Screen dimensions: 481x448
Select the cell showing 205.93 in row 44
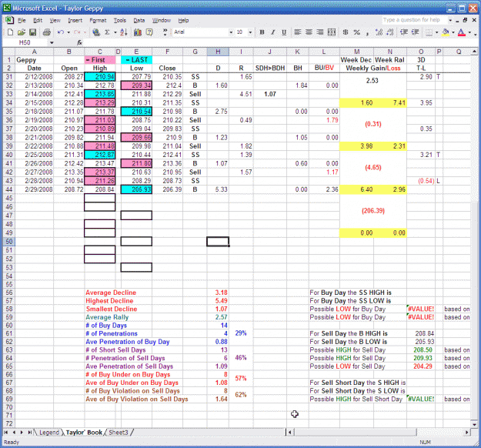[136, 189]
